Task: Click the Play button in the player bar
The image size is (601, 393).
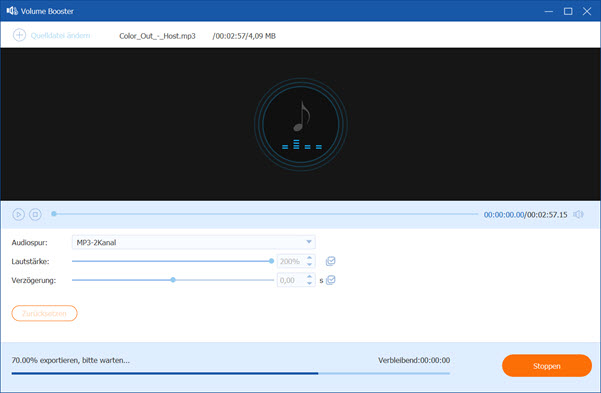Action: tap(18, 214)
